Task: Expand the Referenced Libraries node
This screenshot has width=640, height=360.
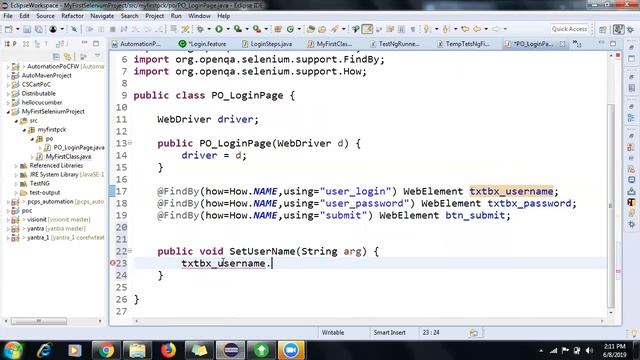Action: pos(16,166)
